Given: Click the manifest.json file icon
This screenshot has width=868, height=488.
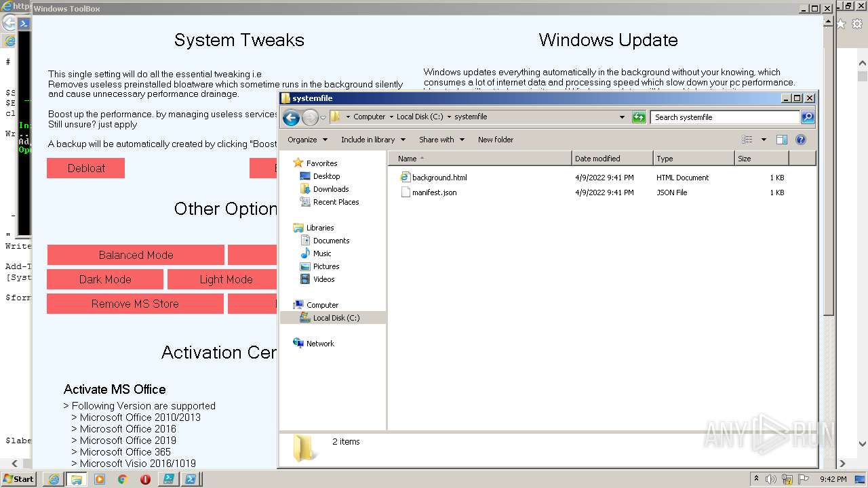Looking at the screenshot, I should (x=406, y=192).
